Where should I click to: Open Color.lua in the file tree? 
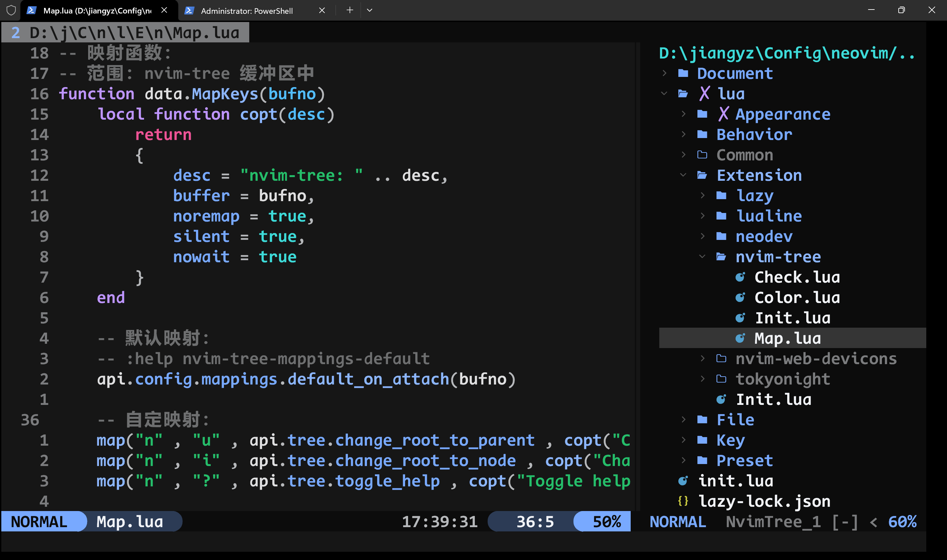[797, 298]
